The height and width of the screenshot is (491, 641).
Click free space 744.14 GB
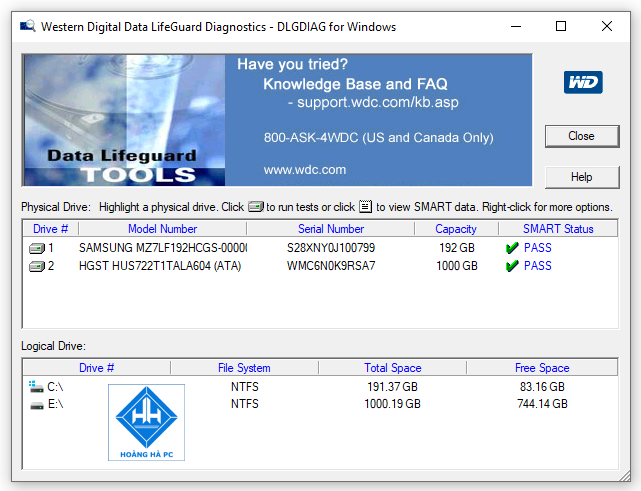(x=542, y=404)
